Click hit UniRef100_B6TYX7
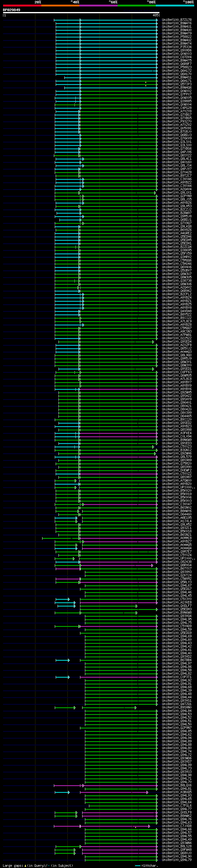 177,569
